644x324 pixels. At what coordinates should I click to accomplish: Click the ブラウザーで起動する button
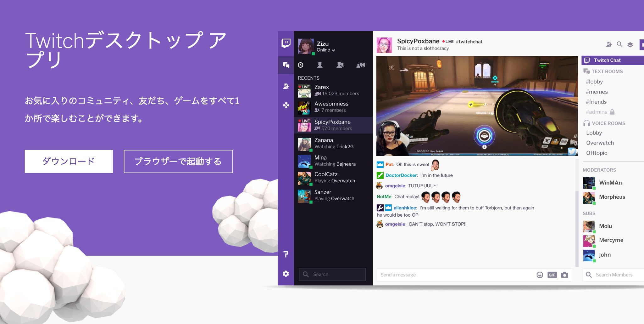point(178,161)
